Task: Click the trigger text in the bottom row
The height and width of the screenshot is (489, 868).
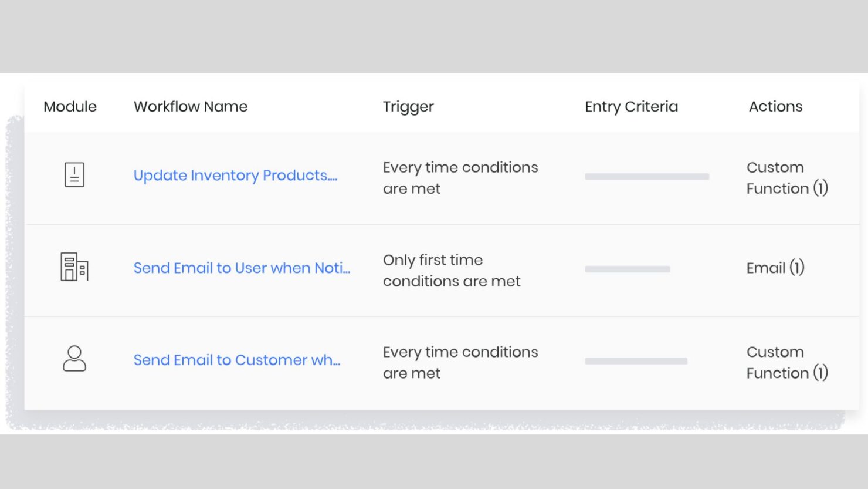Action: pyautogui.click(x=460, y=362)
